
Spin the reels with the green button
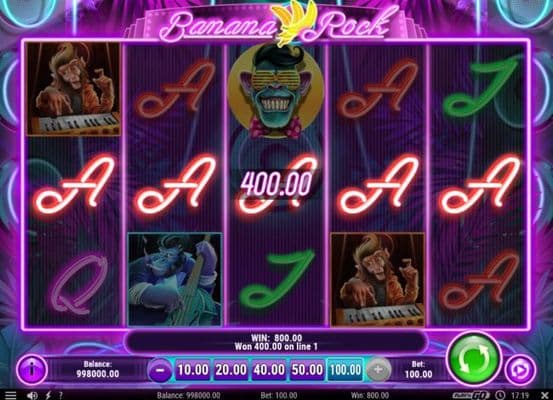coord(474,359)
